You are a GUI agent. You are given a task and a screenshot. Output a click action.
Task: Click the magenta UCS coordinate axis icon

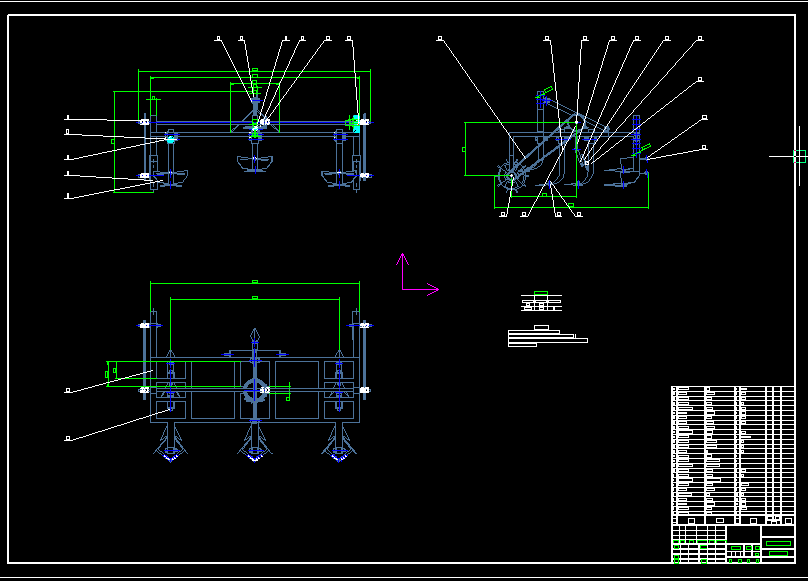click(417, 274)
